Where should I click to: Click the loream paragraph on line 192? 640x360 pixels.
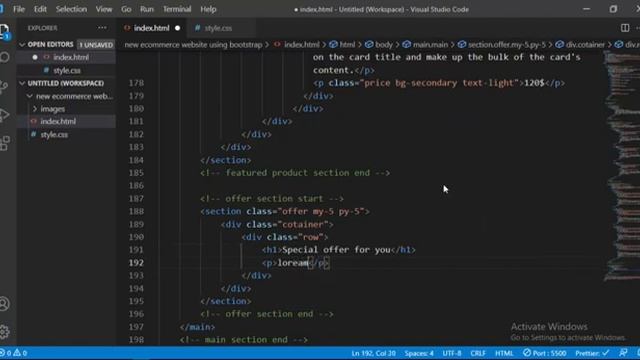click(x=295, y=263)
